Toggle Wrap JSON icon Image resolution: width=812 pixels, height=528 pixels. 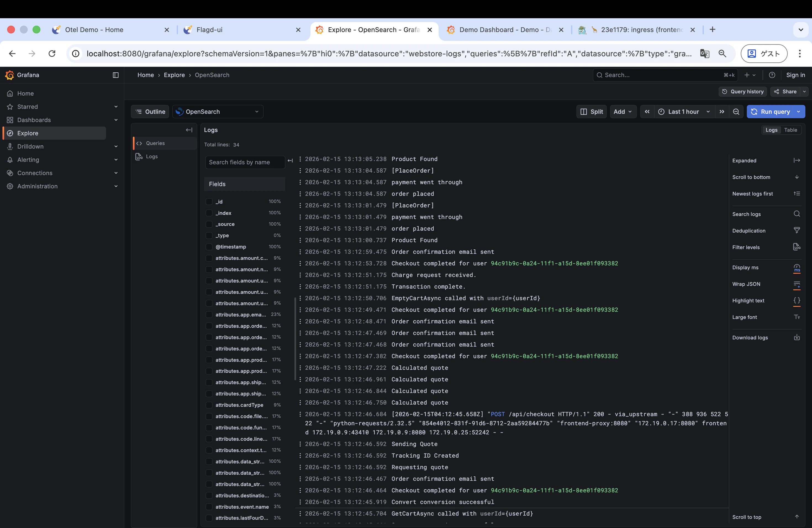[x=797, y=284]
